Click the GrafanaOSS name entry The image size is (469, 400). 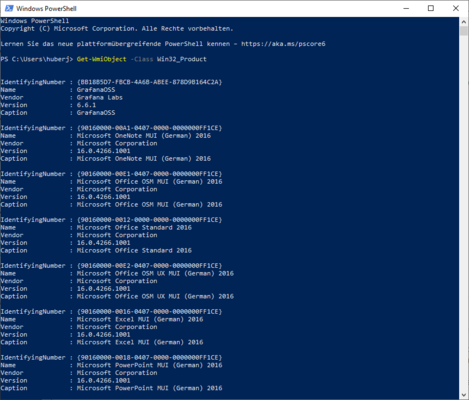pos(96,90)
